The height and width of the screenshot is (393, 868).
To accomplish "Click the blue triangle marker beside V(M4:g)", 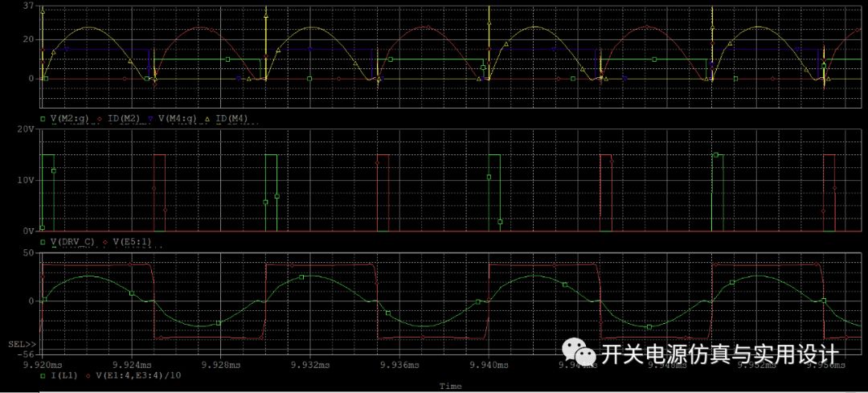I will (150, 118).
